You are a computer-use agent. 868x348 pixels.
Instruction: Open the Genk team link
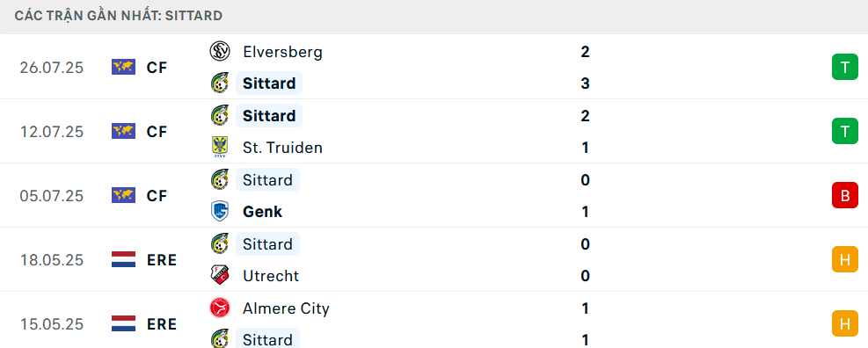[x=262, y=212]
